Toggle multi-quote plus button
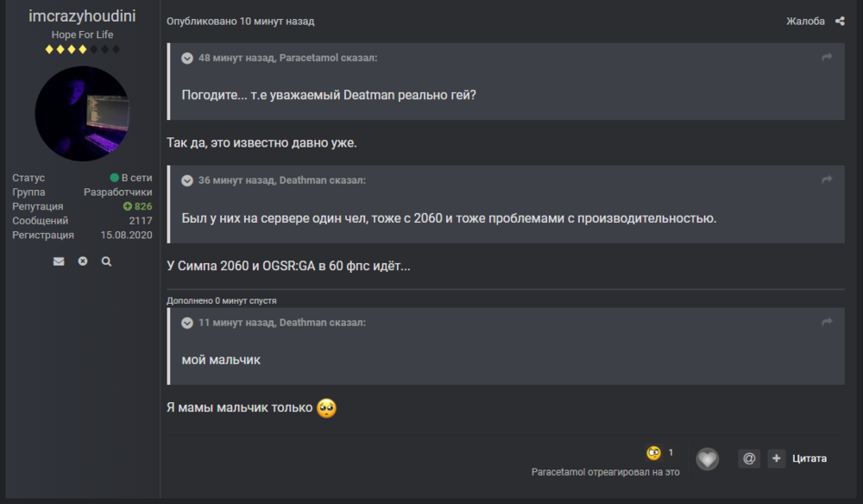Viewport: 863px width, 504px height. pyautogui.click(x=776, y=459)
